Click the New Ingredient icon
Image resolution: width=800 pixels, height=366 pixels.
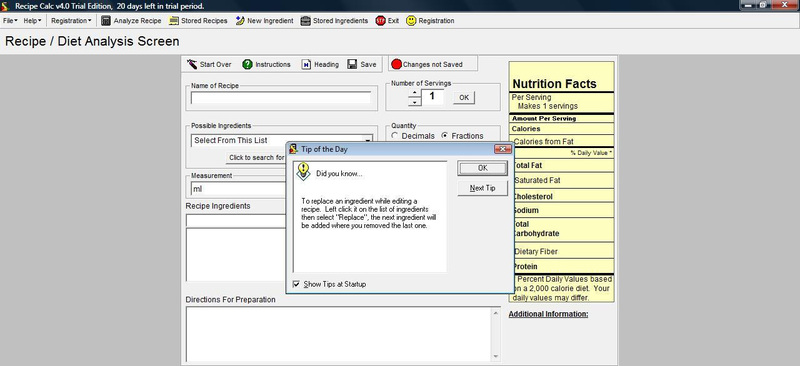coord(240,21)
